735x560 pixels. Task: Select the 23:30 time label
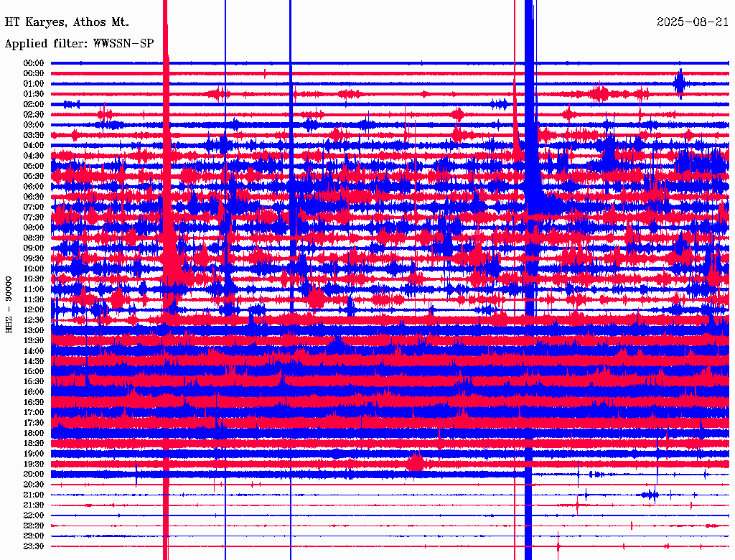pyautogui.click(x=34, y=546)
